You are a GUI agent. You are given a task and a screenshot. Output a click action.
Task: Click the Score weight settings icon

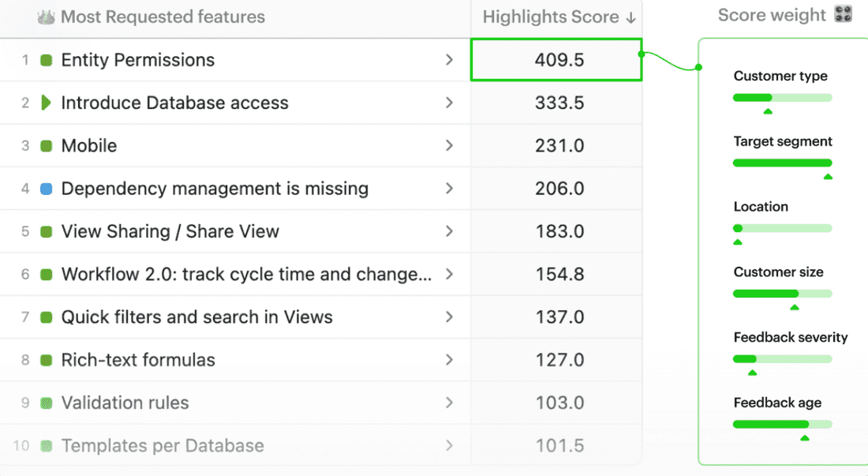pyautogui.click(x=843, y=15)
